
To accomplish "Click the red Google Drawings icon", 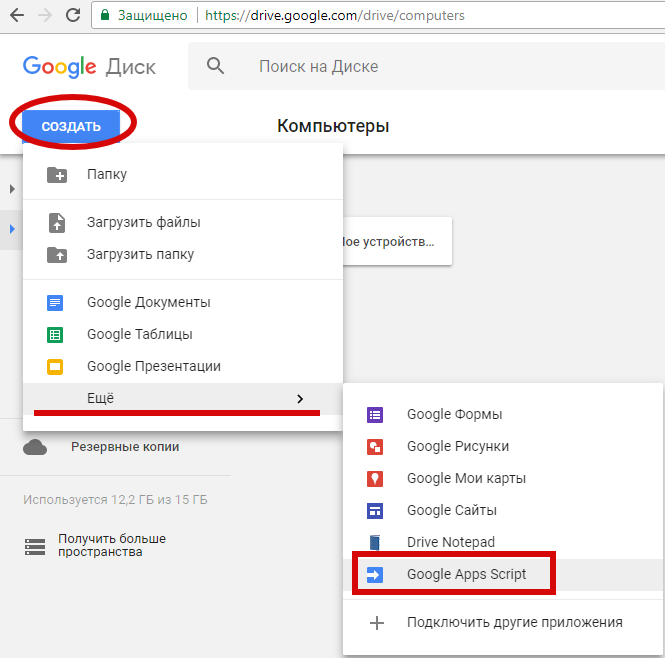I will pos(375,447).
